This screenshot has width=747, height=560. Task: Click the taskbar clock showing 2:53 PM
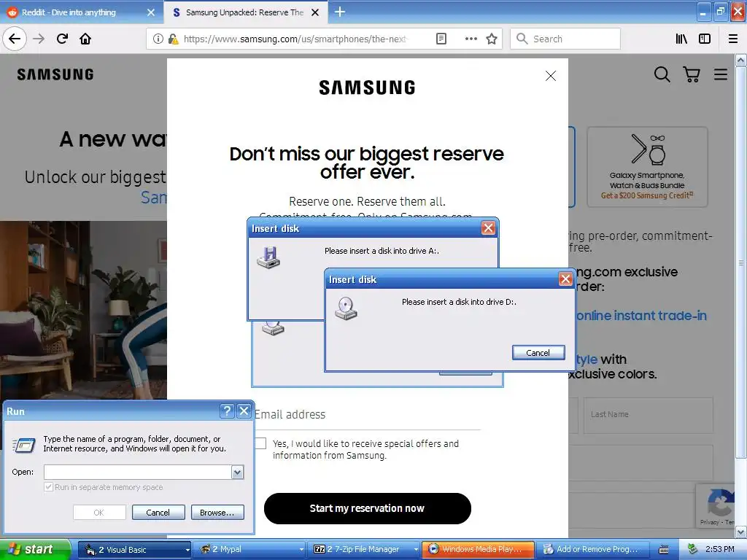720,550
